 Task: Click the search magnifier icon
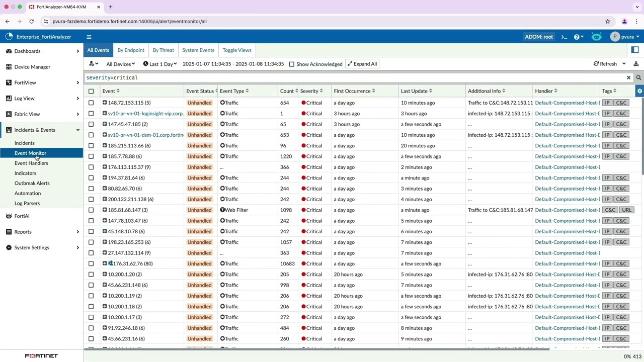tap(638, 78)
